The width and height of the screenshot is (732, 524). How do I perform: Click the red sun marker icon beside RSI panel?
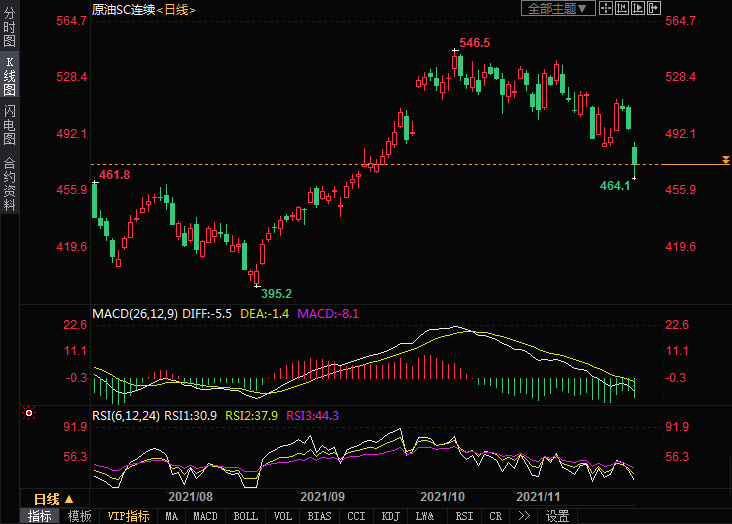click(29, 412)
